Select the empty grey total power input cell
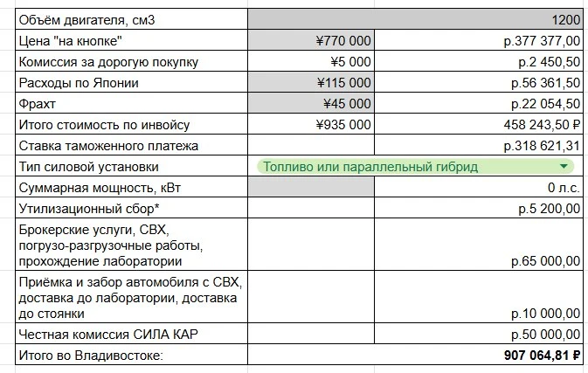Image resolution: width=588 pixels, height=373 pixels. click(x=311, y=187)
